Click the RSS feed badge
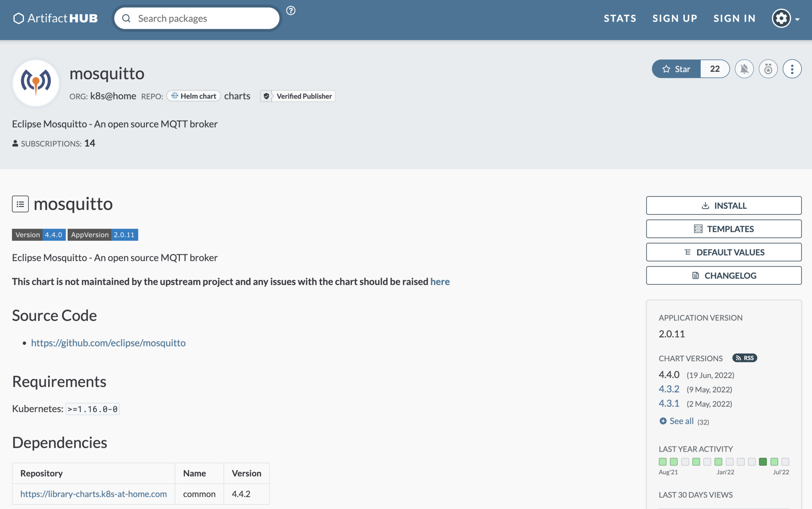Viewport: 812px width, 509px height. coord(744,358)
